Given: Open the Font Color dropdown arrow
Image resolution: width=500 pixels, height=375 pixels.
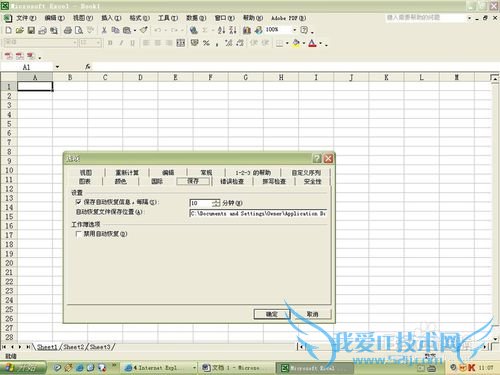Looking at the screenshot, I should [x=321, y=43].
